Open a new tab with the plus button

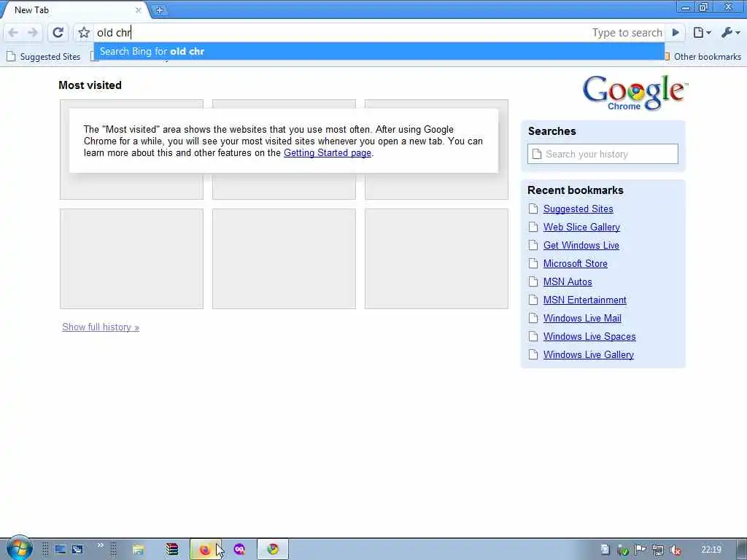coord(160,10)
